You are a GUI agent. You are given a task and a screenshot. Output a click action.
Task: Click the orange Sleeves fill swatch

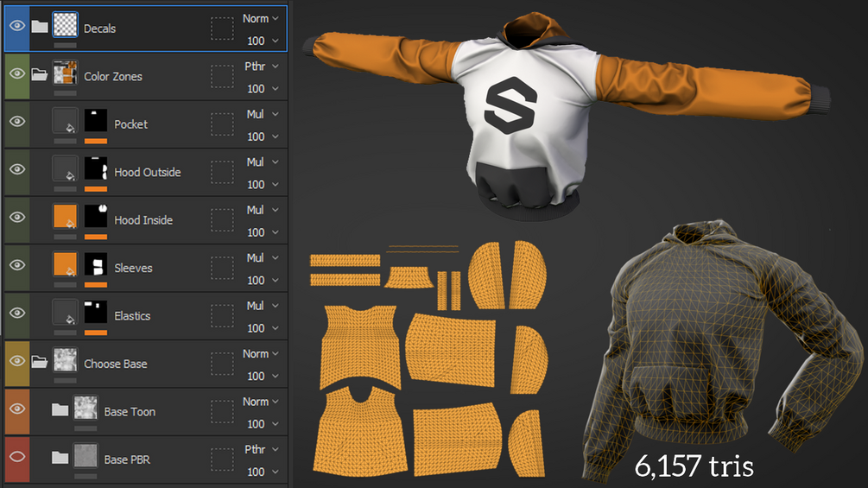(x=65, y=264)
